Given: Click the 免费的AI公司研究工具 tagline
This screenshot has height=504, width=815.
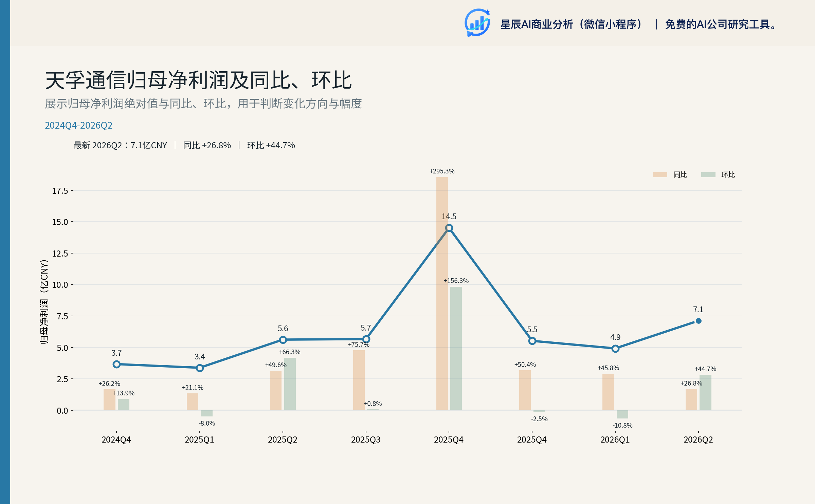Looking at the screenshot, I should 721,24.
